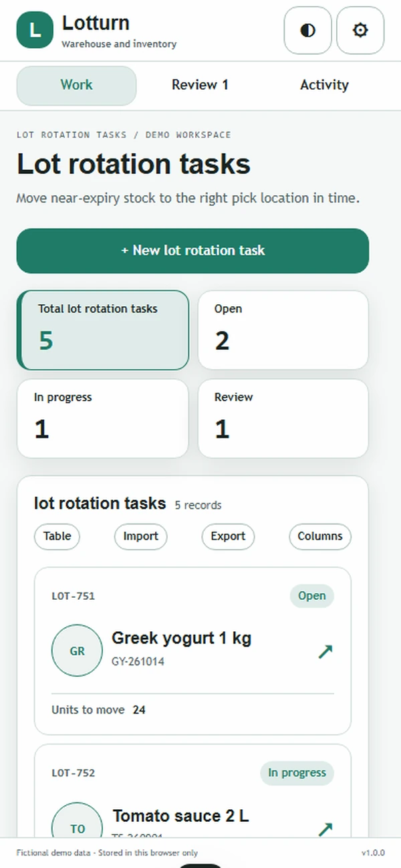Click the Lot rotation tasks page heading
This screenshot has height=868, width=401.
tap(134, 164)
